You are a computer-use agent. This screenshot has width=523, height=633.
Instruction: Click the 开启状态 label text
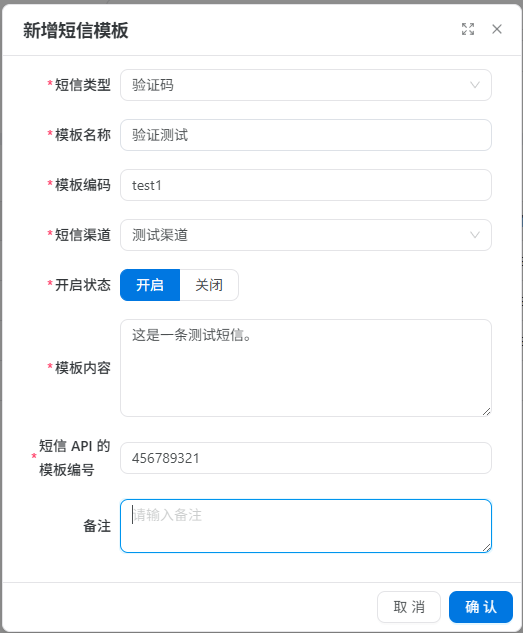point(82,285)
